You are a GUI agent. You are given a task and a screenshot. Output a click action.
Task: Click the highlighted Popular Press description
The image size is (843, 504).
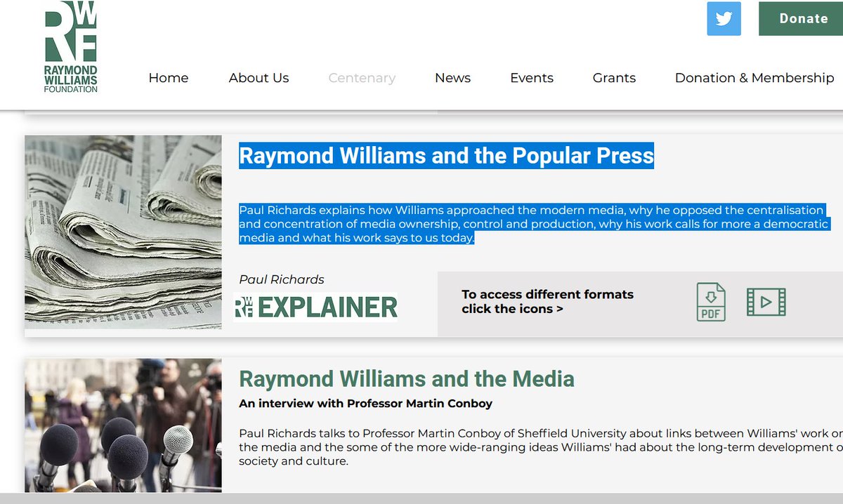coord(534,224)
